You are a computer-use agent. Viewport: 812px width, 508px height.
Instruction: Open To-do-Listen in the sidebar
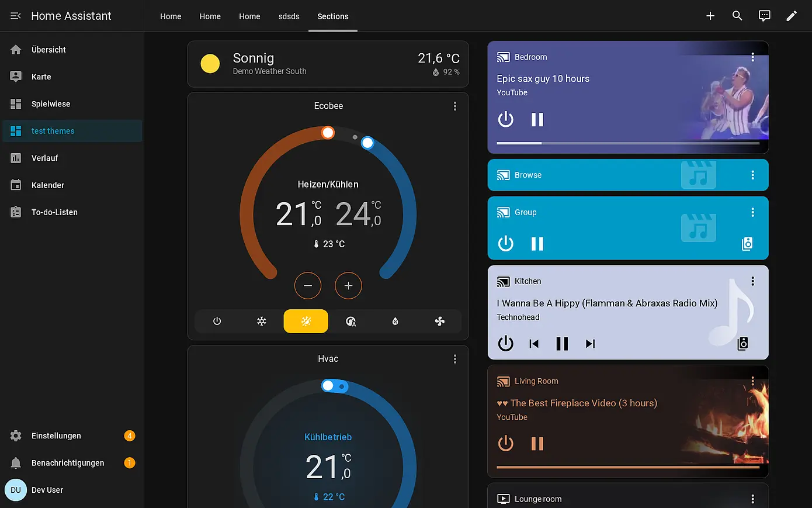72,212
